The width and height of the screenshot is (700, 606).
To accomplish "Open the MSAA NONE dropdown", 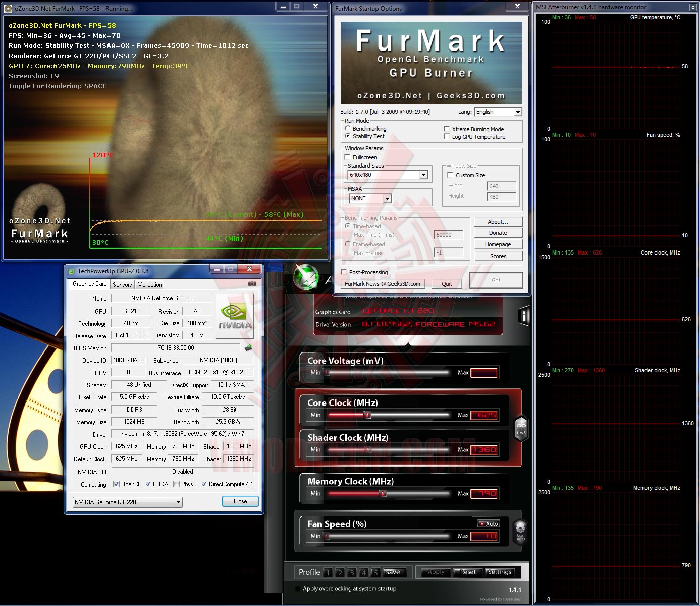I will 370,198.
